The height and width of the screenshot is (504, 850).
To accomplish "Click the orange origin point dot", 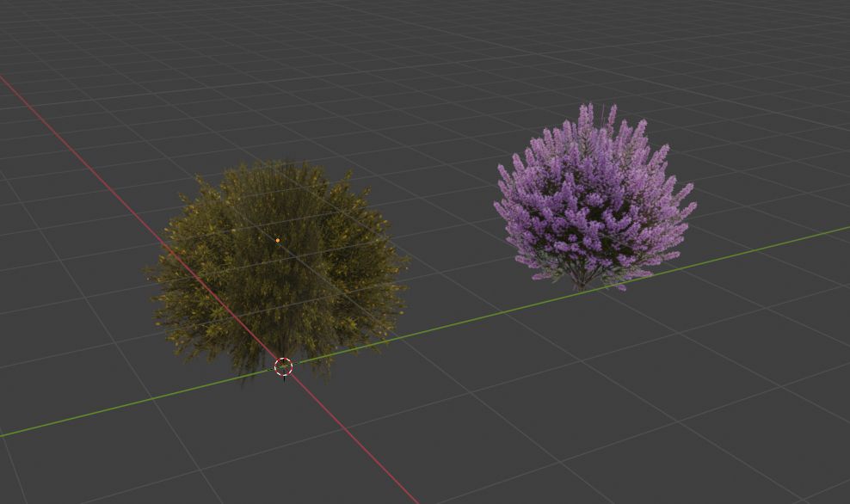I will coord(278,240).
